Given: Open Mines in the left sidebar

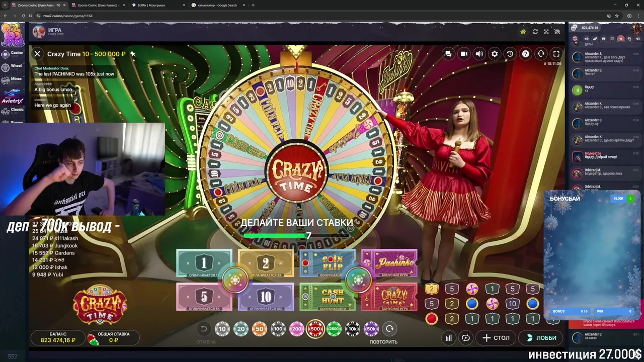Looking at the screenshot, I should (12, 79).
